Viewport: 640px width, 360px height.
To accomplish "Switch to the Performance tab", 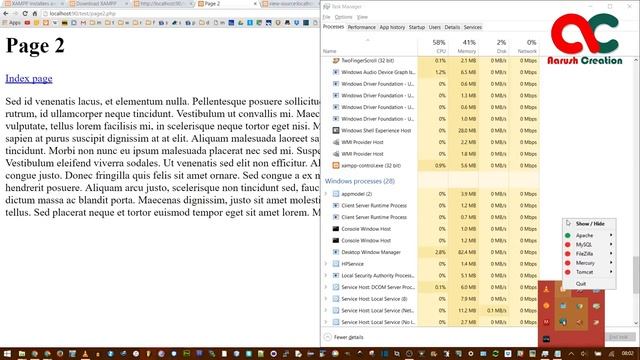I will pyautogui.click(x=361, y=27).
